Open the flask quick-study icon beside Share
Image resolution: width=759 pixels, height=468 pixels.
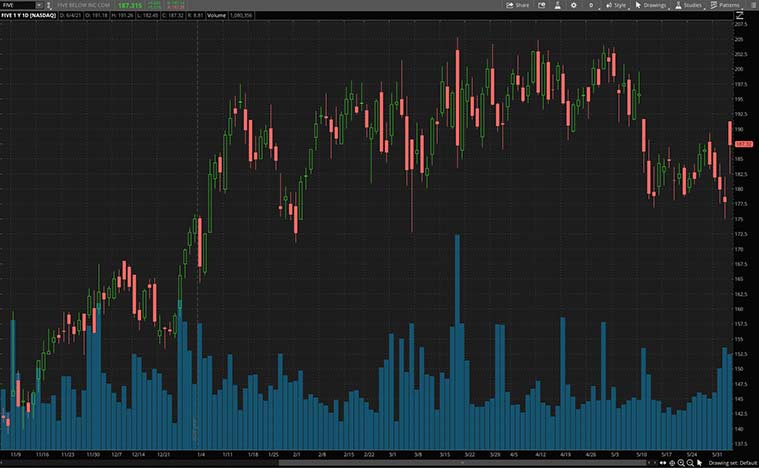(x=555, y=5)
